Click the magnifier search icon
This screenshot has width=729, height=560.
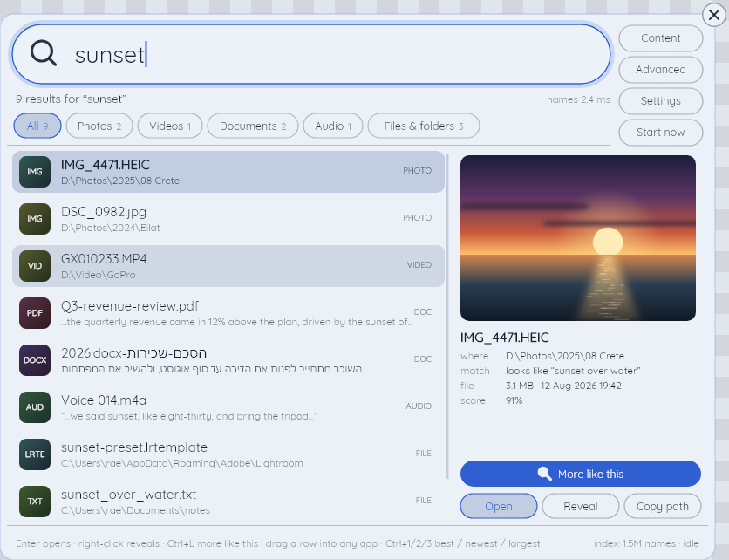[44, 53]
